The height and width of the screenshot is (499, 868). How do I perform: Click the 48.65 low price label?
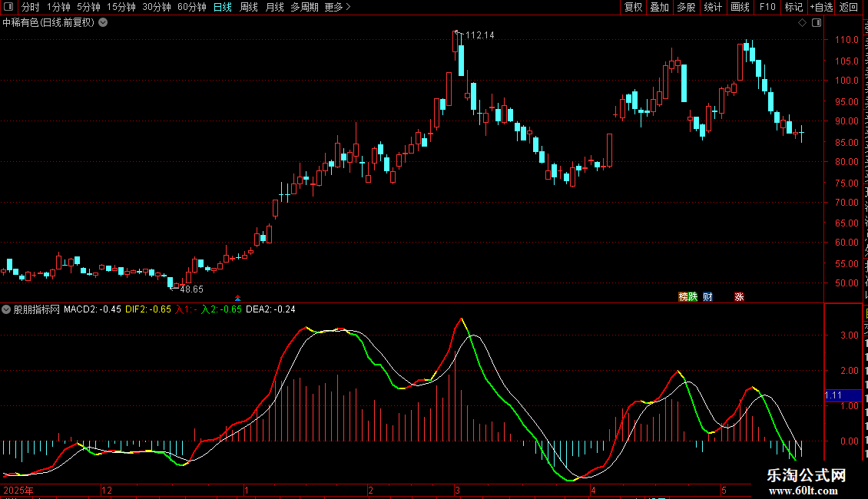[191, 289]
